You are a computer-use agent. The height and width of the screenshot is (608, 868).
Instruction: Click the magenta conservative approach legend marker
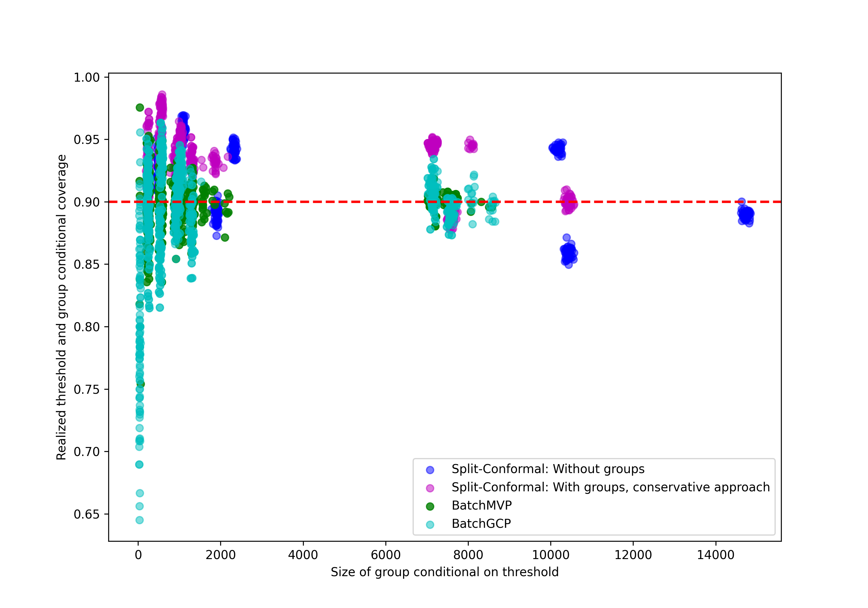(430, 488)
